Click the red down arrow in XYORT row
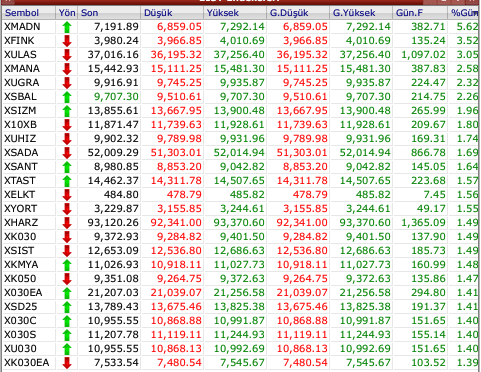Screen dimensions: 481x372 click(67, 209)
